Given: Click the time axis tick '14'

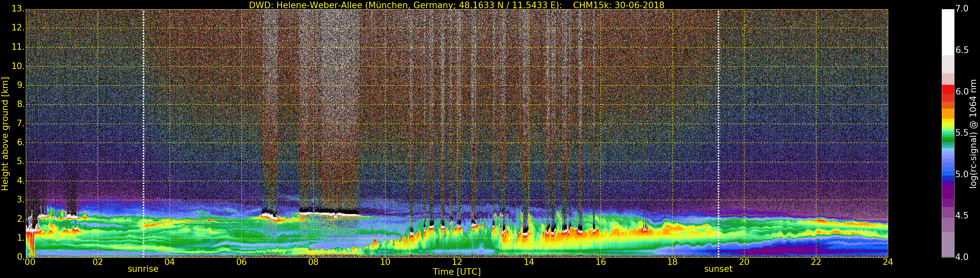Looking at the screenshot, I should 529,262.
